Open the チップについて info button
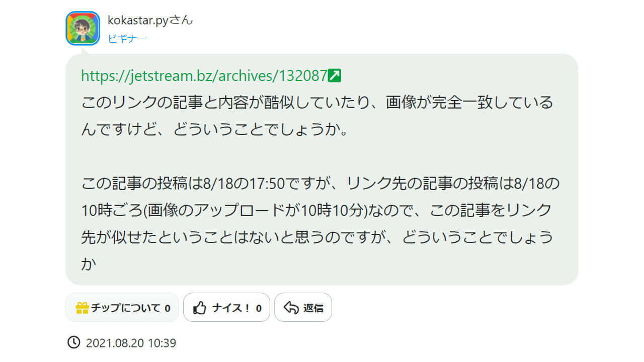The height and width of the screenshot is (362, 644). pyautogui.click(x=122, y=307)
